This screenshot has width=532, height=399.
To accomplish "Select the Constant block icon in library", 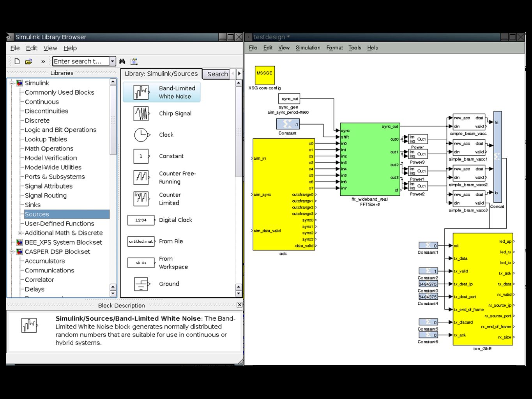I will tap(141, 156).
